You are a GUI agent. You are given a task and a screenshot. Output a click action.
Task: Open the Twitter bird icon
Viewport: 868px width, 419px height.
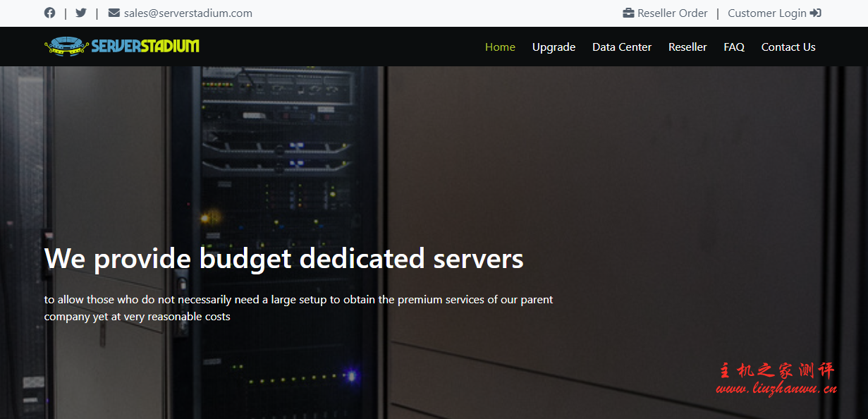coord(81,13)
